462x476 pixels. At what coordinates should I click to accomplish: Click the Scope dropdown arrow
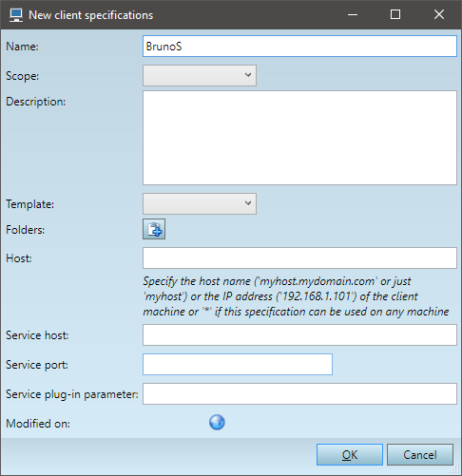[x=248, y=75]
